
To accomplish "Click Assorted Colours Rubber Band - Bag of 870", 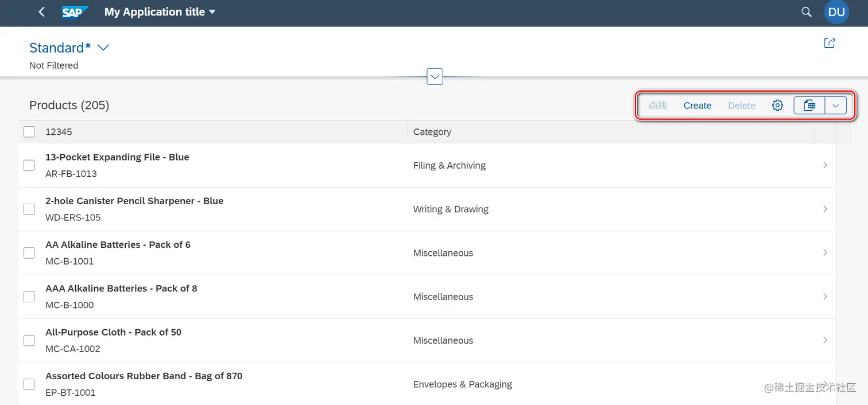I will click(144, 376).
